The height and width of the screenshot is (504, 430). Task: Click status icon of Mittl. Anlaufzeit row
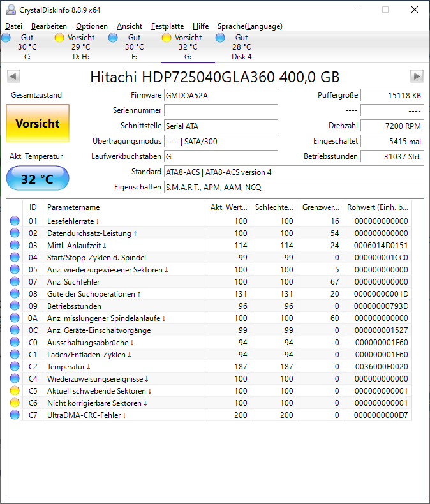[15, 245]
